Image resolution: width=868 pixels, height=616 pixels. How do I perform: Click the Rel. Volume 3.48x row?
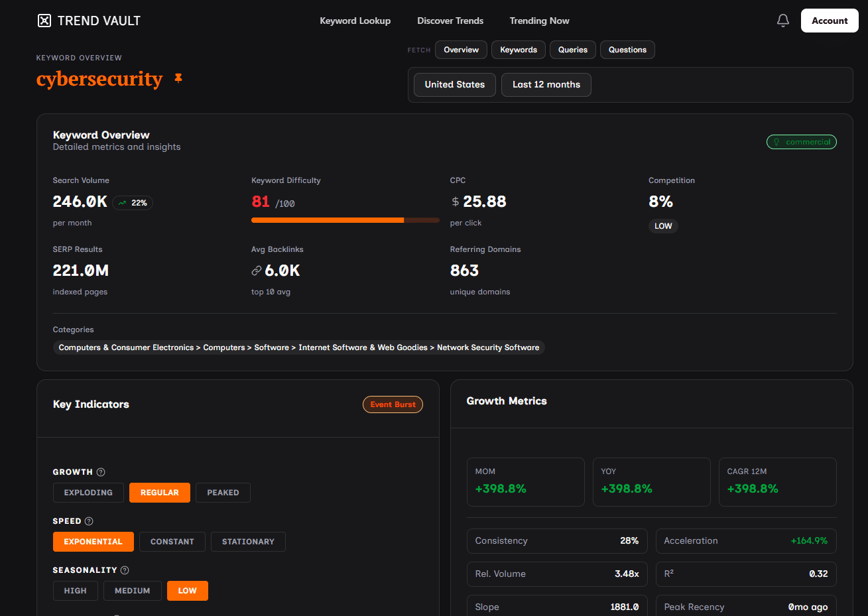pos(557,574)
